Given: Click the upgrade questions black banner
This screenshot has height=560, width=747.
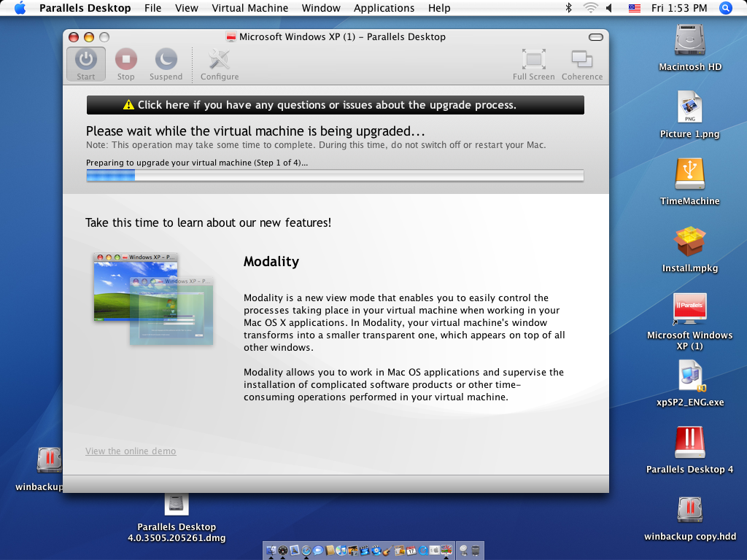Looking at the screenshot, I should pos(335,105).
